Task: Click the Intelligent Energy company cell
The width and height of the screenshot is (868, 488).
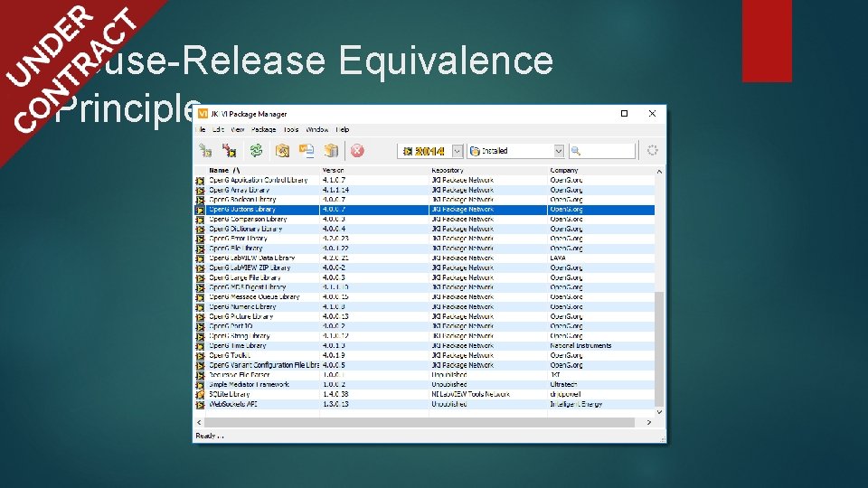Action: coord(576,405)
